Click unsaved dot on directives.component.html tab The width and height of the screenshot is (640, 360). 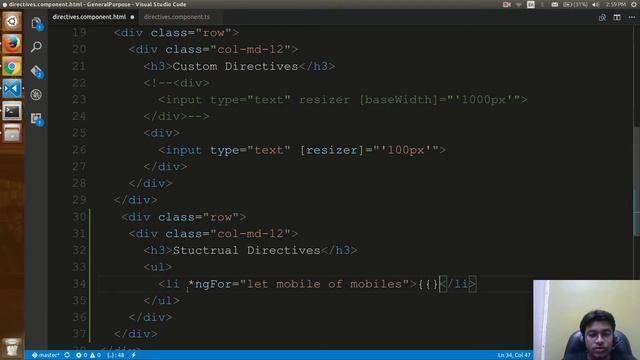coord(132,17)
